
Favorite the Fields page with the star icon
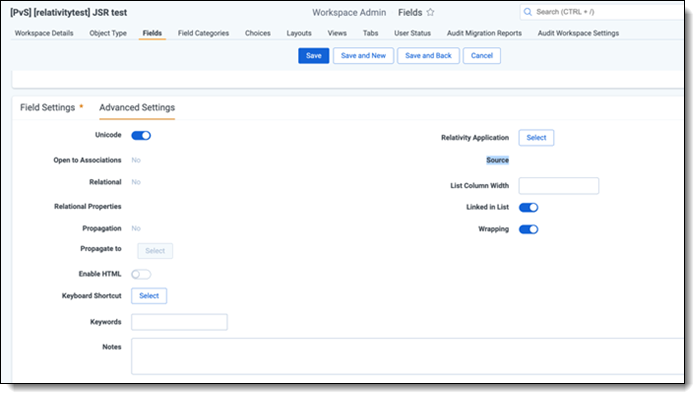pos(430,12)
